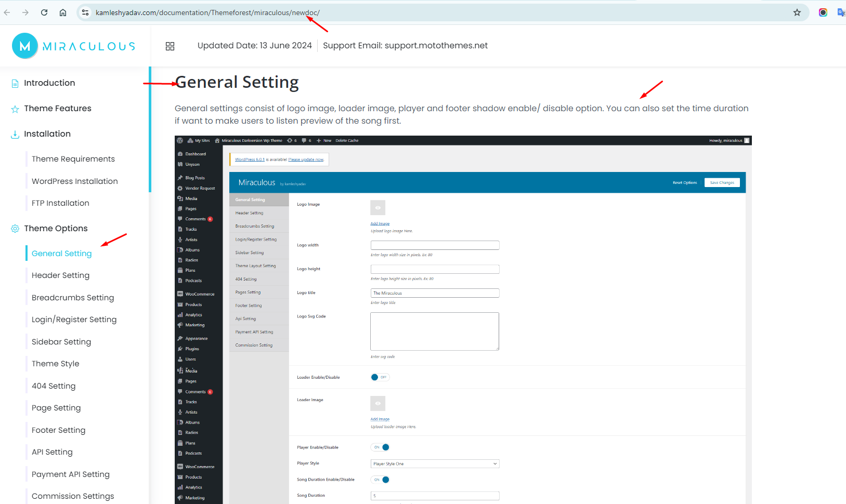Click 'Howdy, miraculous' in admin bar

coord(726,140)
